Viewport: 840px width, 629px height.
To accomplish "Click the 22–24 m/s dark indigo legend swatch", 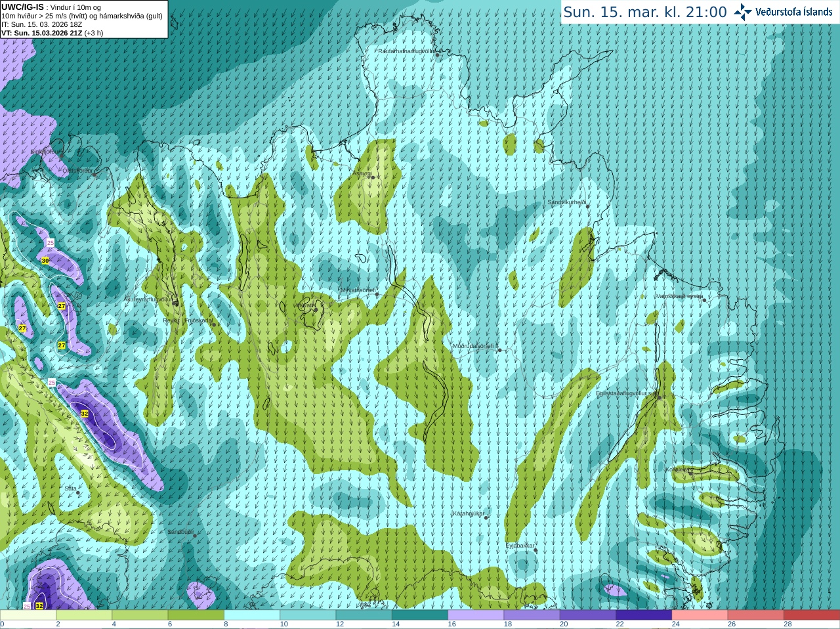I will [x=644, y=615].
